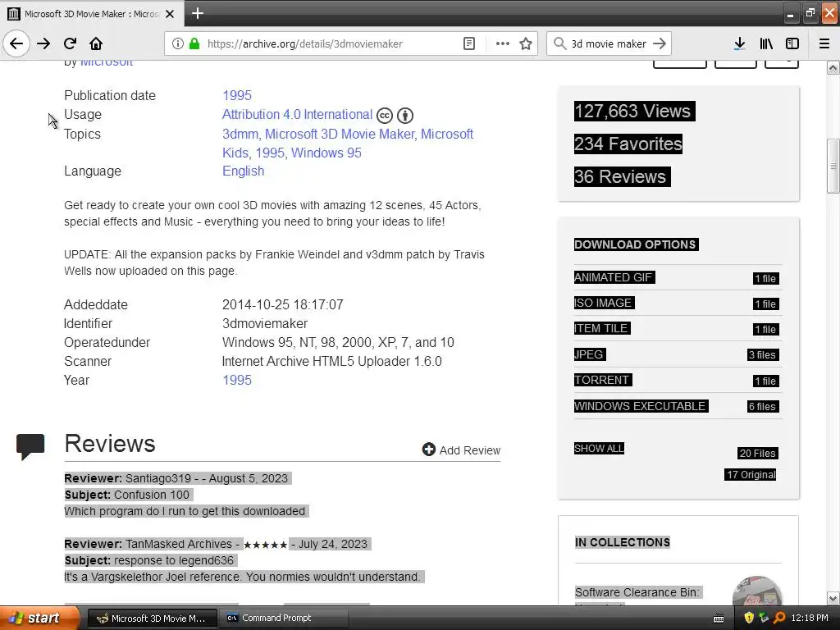840x630 pixels.
Task: Click the '234 Favorites' count
Action: (628, 144)
